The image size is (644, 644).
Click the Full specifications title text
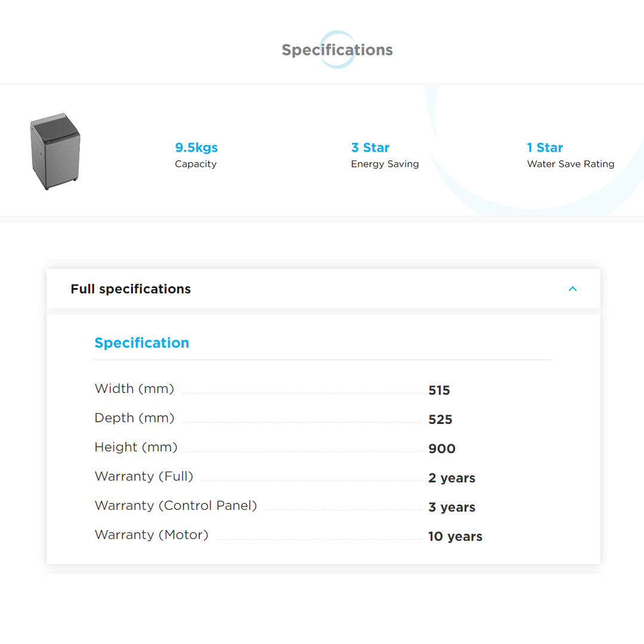click(x=131, y=289)
